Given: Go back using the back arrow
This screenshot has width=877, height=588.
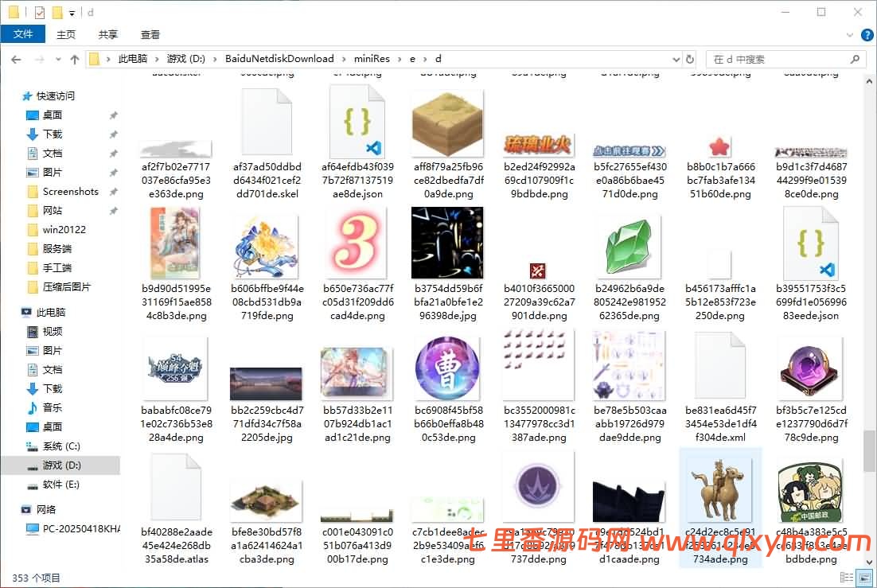Looking at the screenshot, I should (16, 58).
